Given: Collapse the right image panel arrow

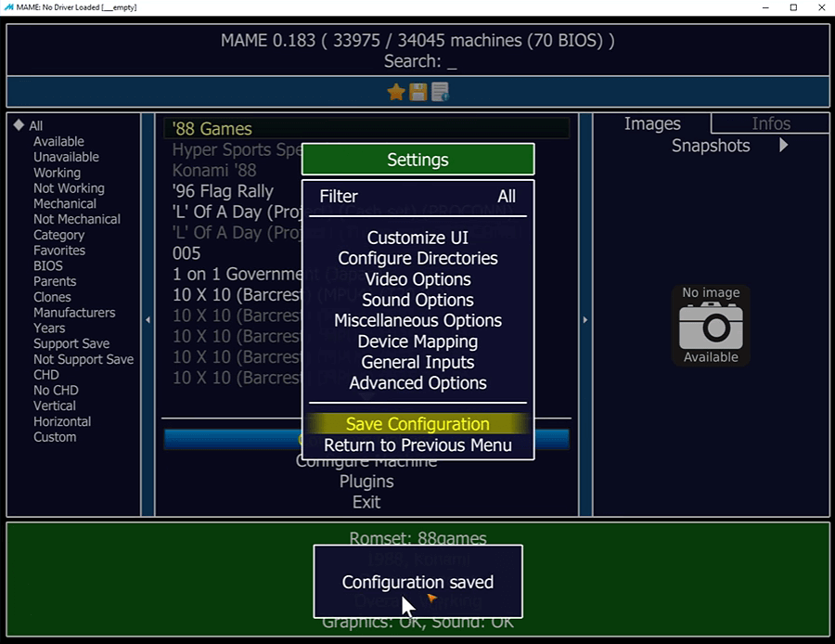Looking at the screenshot, I should click(x=585, y=319).
